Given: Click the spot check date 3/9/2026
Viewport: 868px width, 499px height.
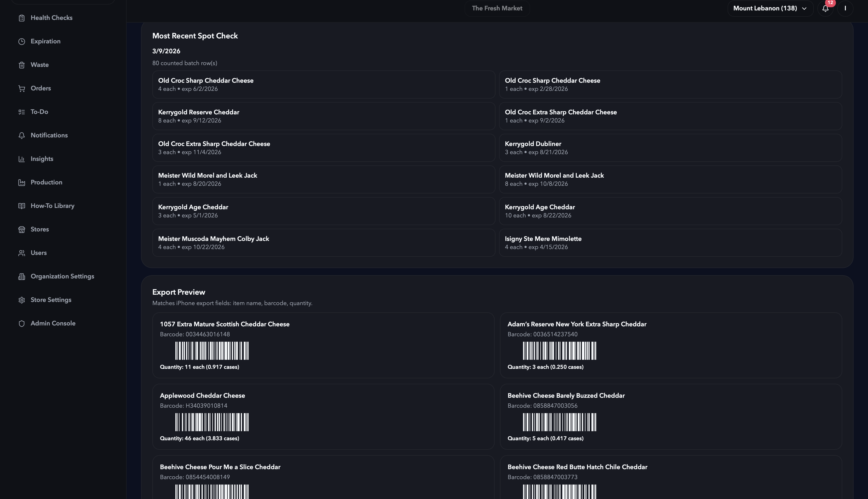Looking at the screenshot, I should pyautogui.click(x=166, y=51).
